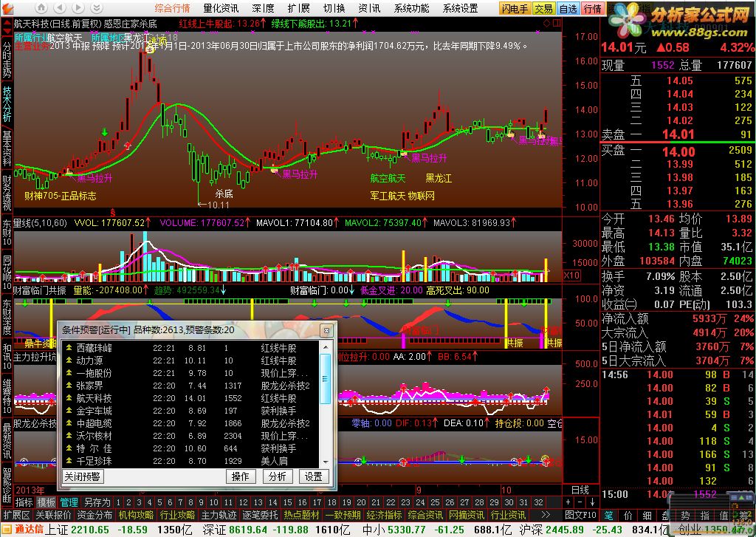Image resolution: width=756 pixels, height=537 pixels.
Task: Click 关闭预警 button in alert window
Action: tap(83, 476)
